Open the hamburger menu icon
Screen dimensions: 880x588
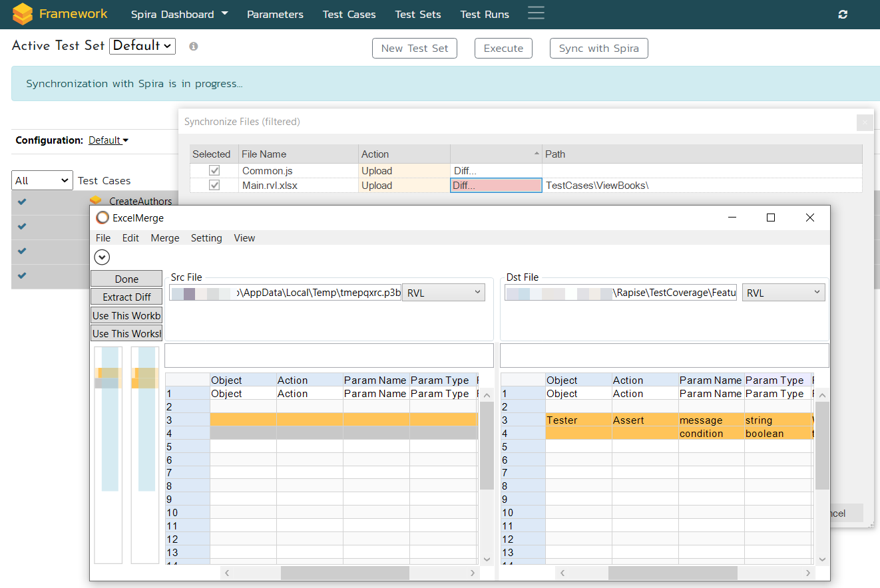click(536, 14)
